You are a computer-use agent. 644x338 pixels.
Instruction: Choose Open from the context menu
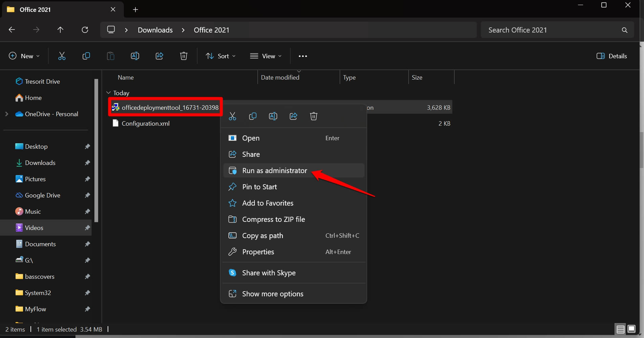tap(294, 138)
